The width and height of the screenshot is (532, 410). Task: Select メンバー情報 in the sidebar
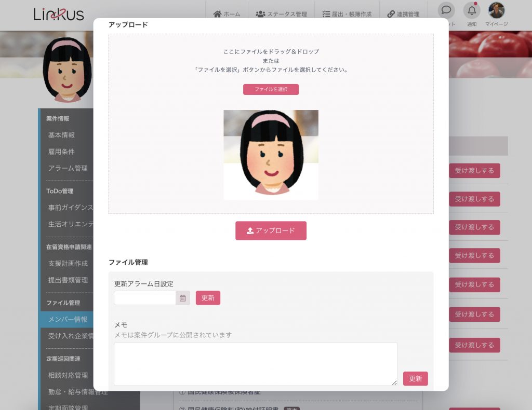point(68,319)
